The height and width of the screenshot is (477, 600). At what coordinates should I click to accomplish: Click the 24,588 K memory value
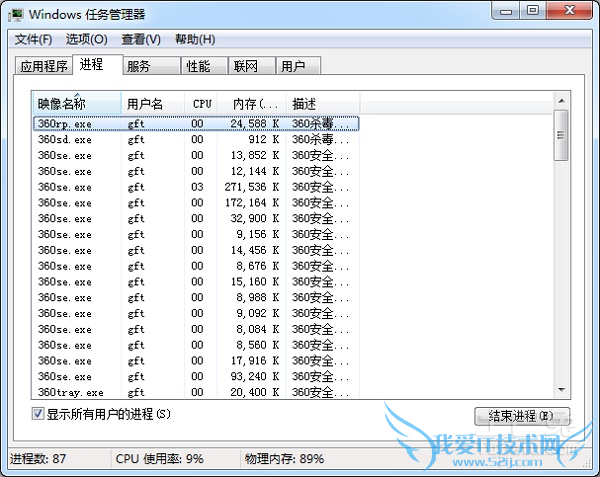click(x=255, y=124)
